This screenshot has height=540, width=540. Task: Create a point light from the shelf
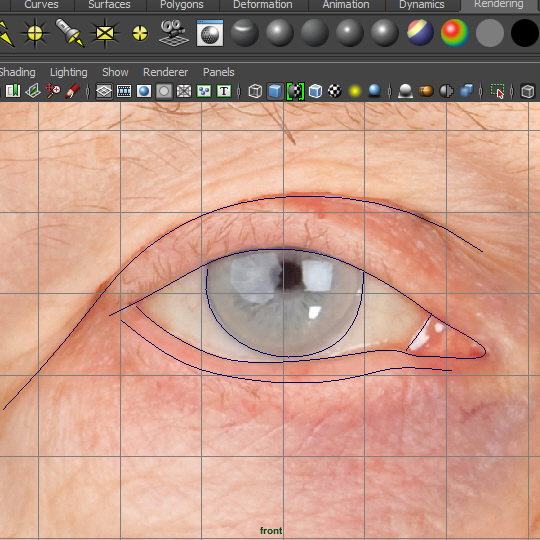[35, 33]
